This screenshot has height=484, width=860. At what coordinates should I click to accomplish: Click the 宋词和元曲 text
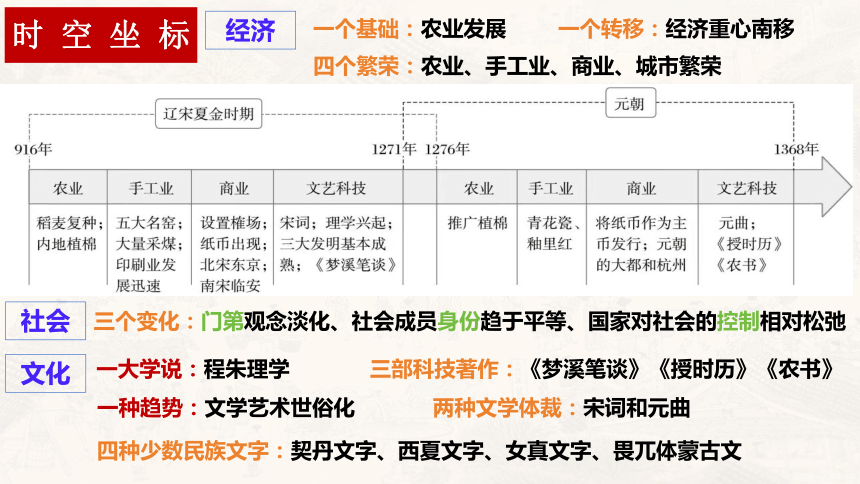(636, 408)
